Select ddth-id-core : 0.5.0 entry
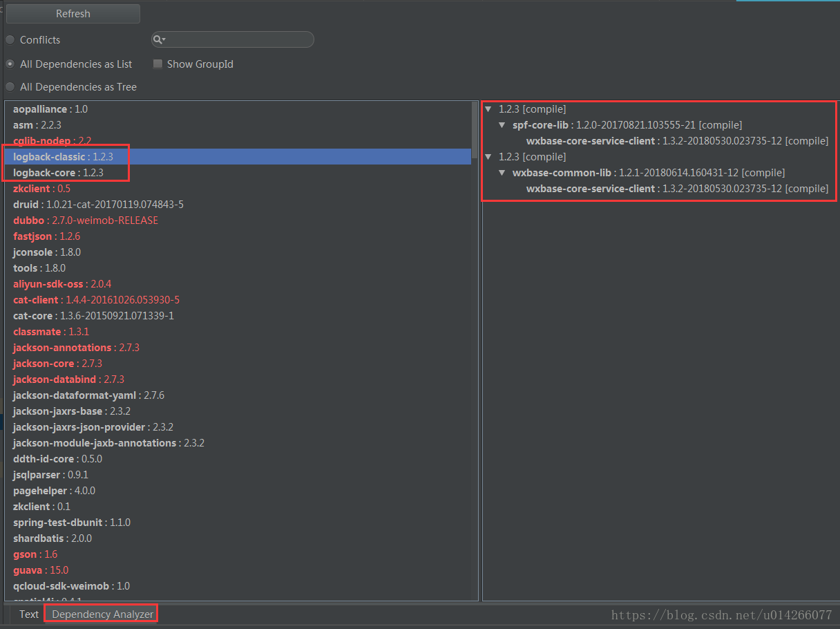This screenshot has height=629, width=840. (x=57, y=459)
